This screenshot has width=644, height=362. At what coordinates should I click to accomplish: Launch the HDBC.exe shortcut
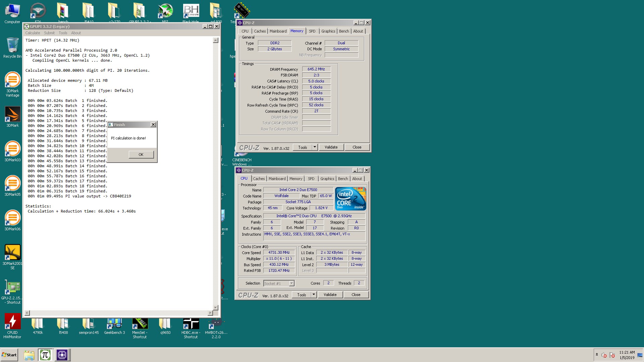point(191,328)
